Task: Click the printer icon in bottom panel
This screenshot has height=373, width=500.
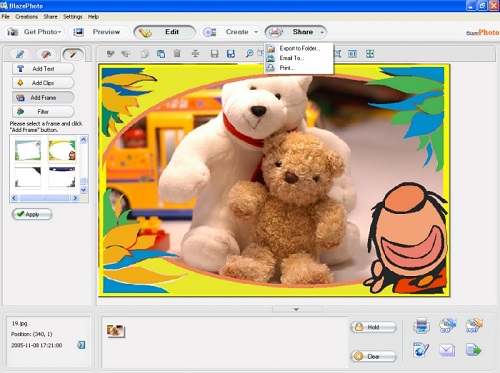Action: point(421,325)
